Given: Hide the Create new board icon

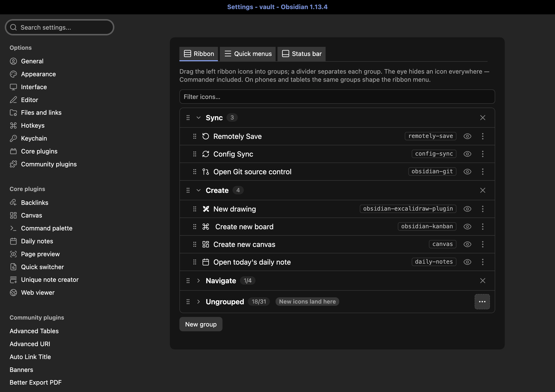Looking at the screenshot, I should click(467, 227).
